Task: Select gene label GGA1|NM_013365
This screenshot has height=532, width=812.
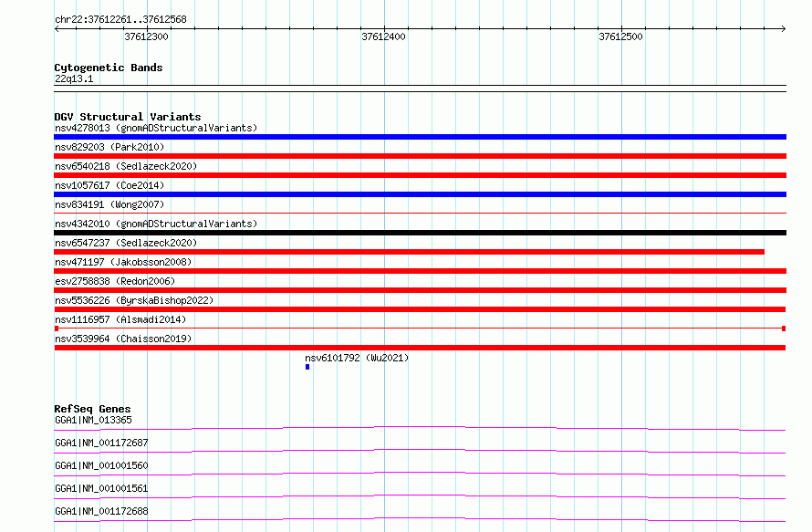Action: tap(93, 420)
